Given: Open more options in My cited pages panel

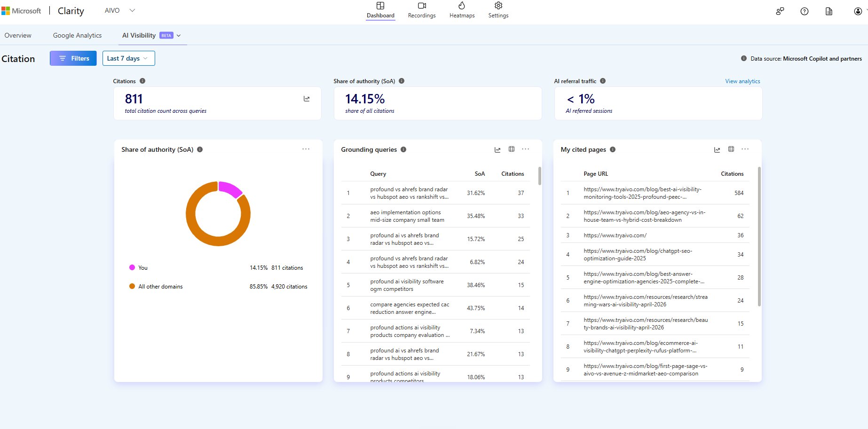Looking at the screenshot, I should 745,149.
